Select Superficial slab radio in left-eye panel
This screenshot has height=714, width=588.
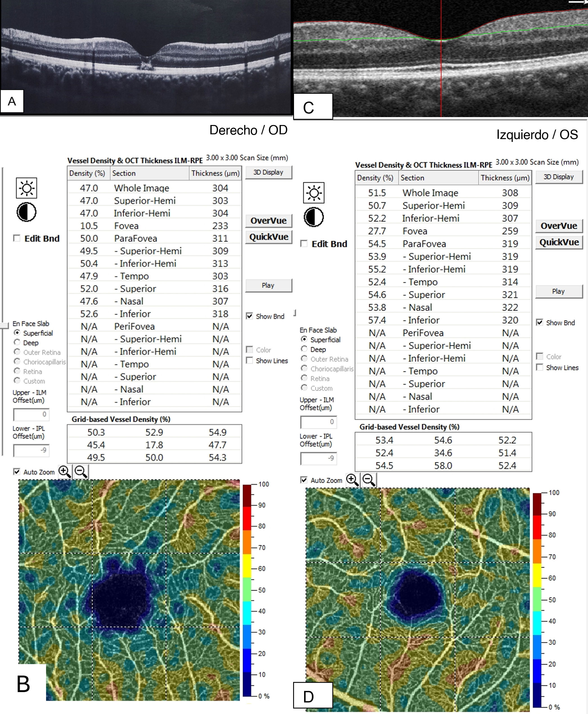tap(304, 339)
